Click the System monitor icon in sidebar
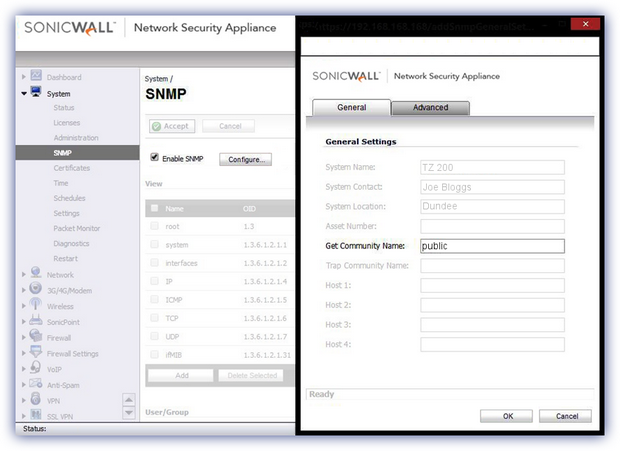Image resolution: width=620 pixels, height=451 pixels. point(36,92)
